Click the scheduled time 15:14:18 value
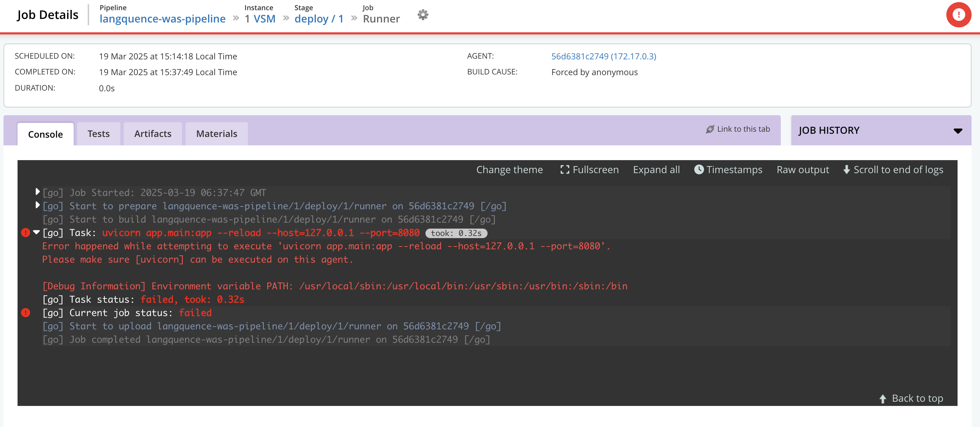 (x=168, y=57)
